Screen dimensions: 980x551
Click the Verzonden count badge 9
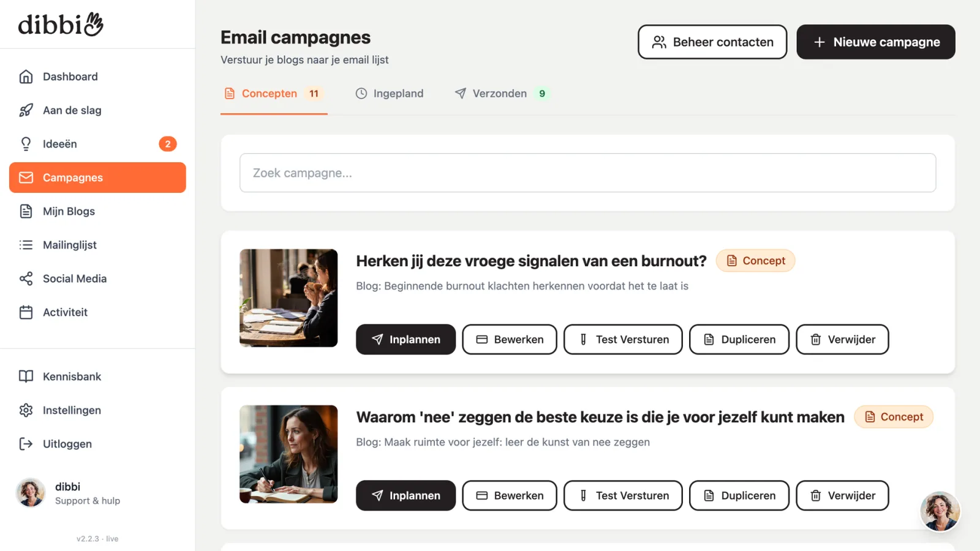542,94
